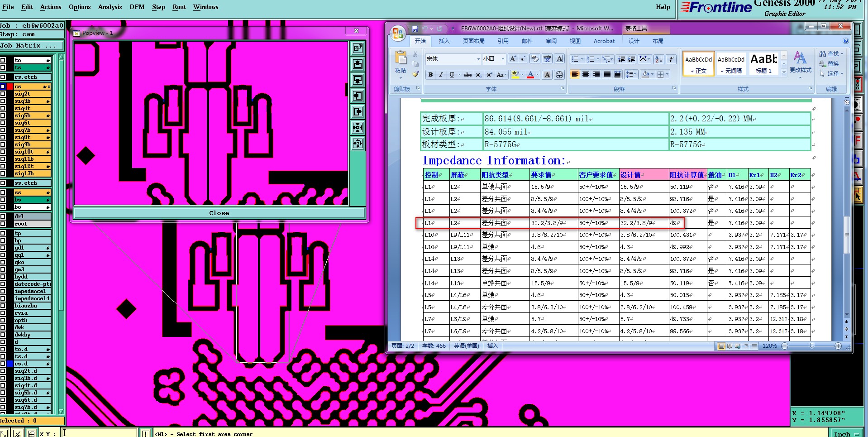Click the Shrink Font icon
Viewport: 868px width, 437px height.
point(523,59)
